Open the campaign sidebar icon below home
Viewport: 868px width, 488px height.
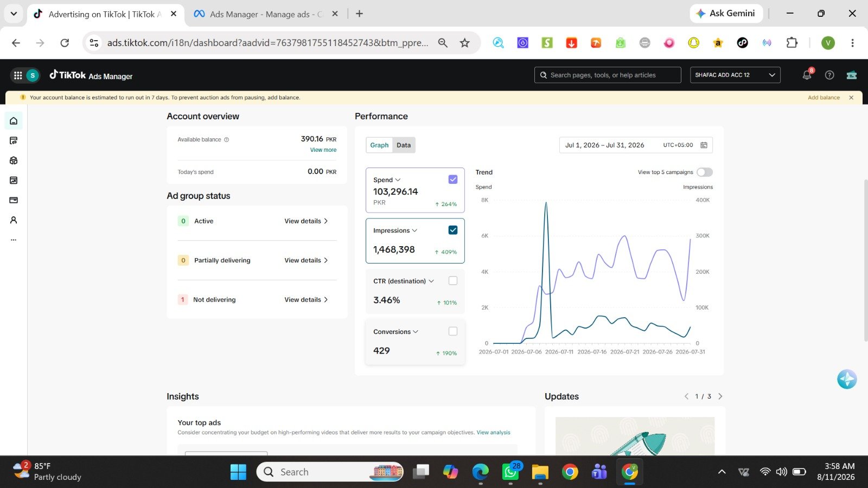point(14,141)
